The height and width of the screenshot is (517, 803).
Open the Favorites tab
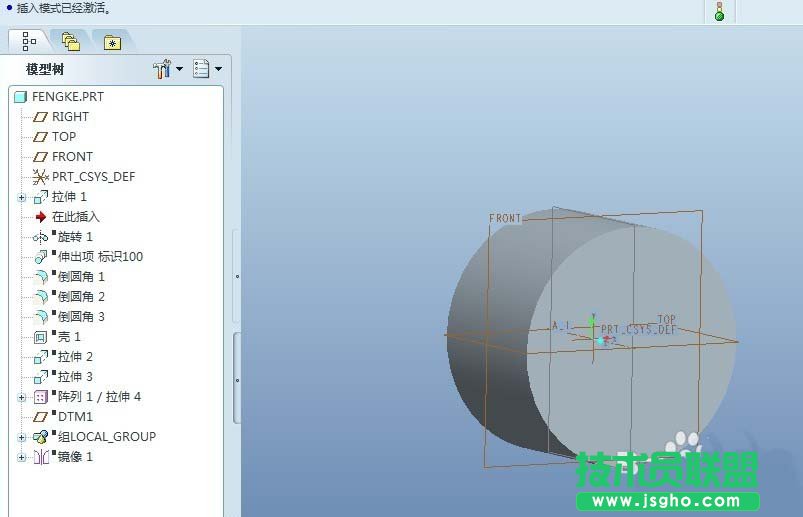pyautogui.click(x=112, y=42)
